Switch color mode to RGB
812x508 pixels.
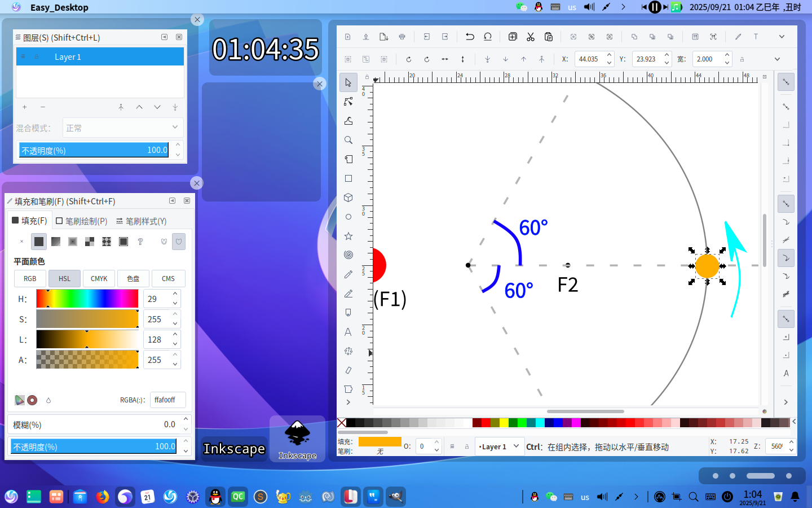click(x=30, y=279)
